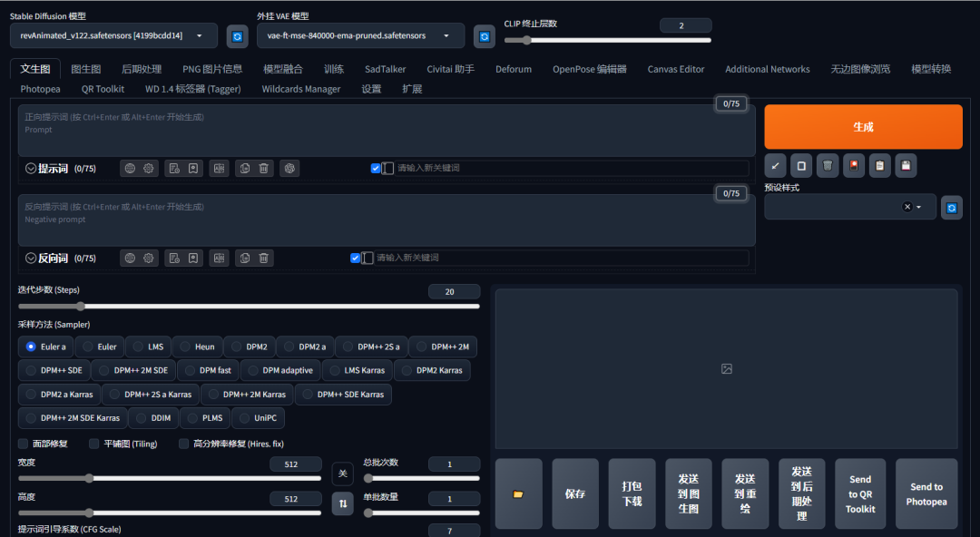Image resolution: width=980 pixels, height=537 pixels.
Task: Select the DPM++ 2M Karras sampler
Action: (246, 395)
